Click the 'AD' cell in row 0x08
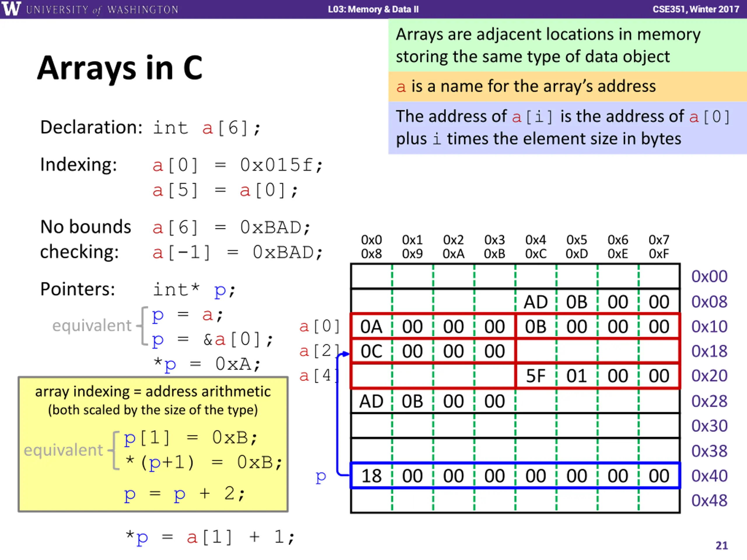This screenshot has height=560, width=747. click(536, 301)
